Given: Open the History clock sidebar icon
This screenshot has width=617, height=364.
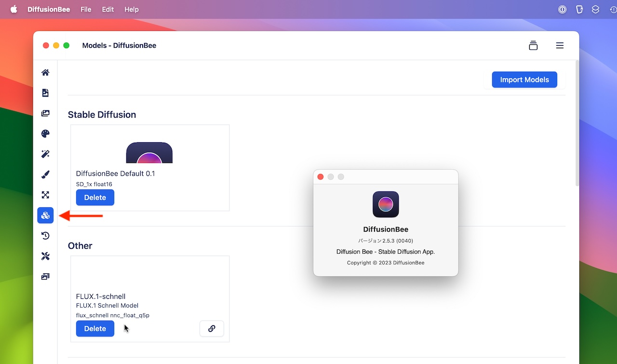Looking at the screenshot, I should pyautogui.click(x=45, y=236).
